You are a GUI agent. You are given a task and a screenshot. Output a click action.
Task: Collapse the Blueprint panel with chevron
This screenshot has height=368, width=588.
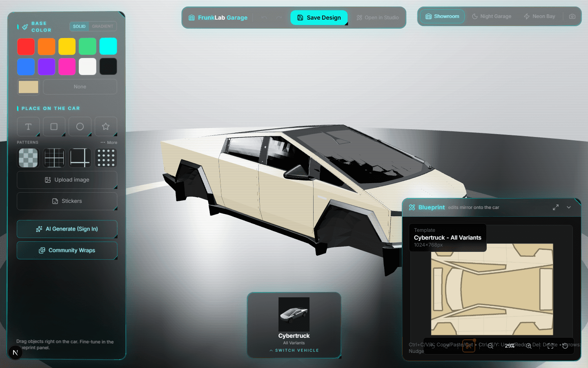[569, 207]
